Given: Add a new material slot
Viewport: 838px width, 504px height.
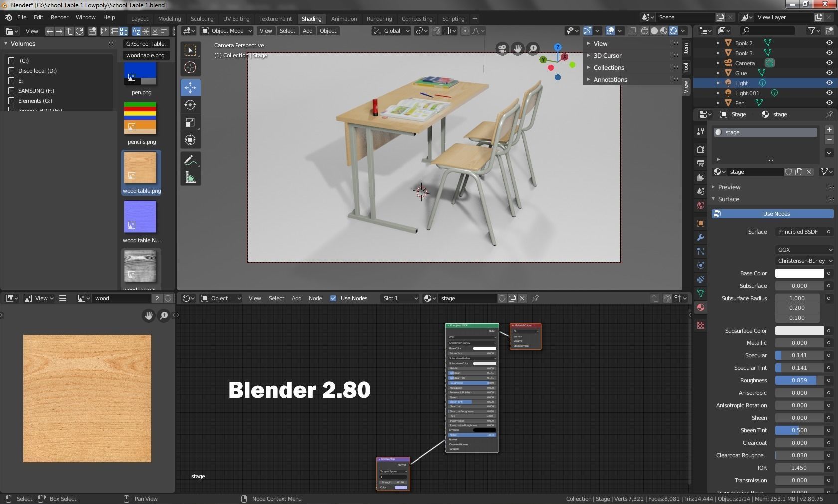Looking at the screenshot, I should coord(829,130).
